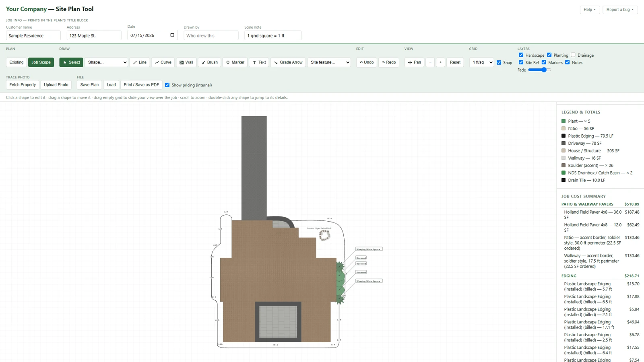Click the Customer name input field
Image resolution: width=644 pixels, height=362 pixels.
(33, 35)
